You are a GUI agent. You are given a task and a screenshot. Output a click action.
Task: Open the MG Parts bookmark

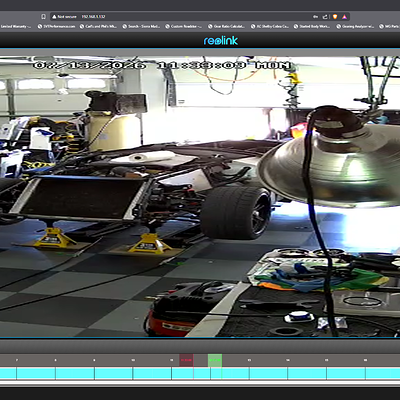(x=390, y=26)
